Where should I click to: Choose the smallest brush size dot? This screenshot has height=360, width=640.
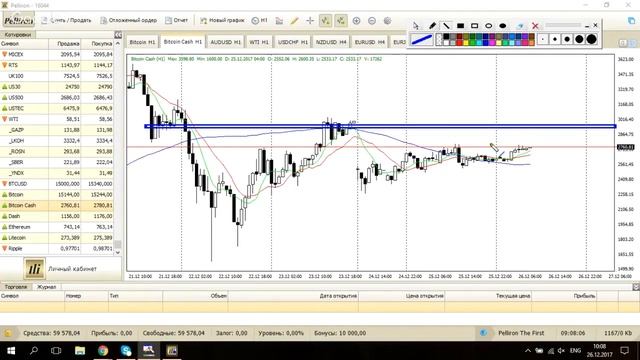[543, 39]
